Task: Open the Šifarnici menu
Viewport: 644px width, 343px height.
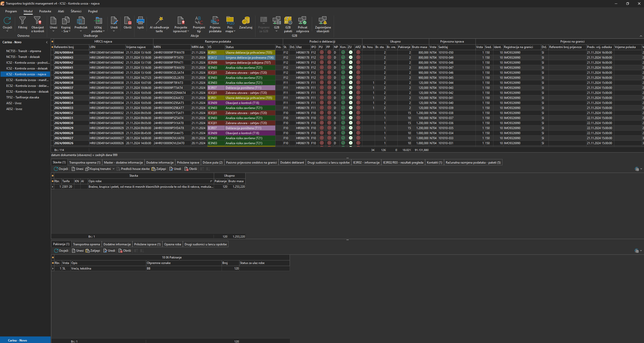Action: coord(76,11)
